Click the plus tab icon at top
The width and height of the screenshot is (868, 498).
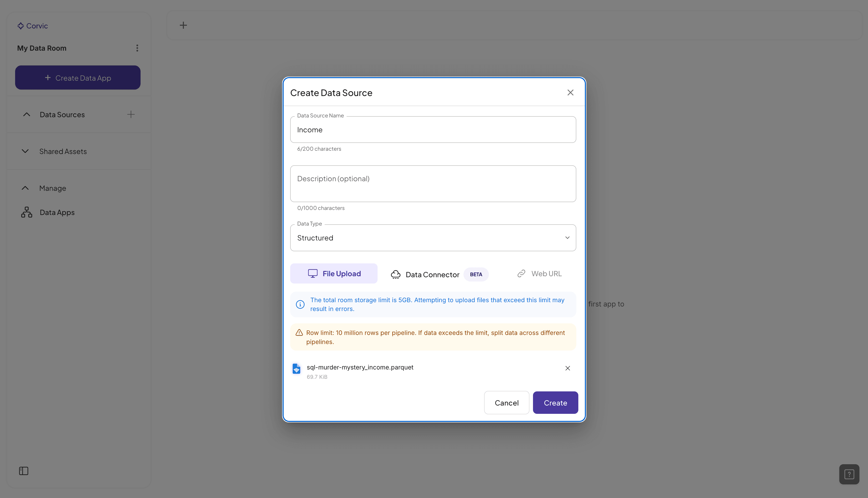pos(183,25)
